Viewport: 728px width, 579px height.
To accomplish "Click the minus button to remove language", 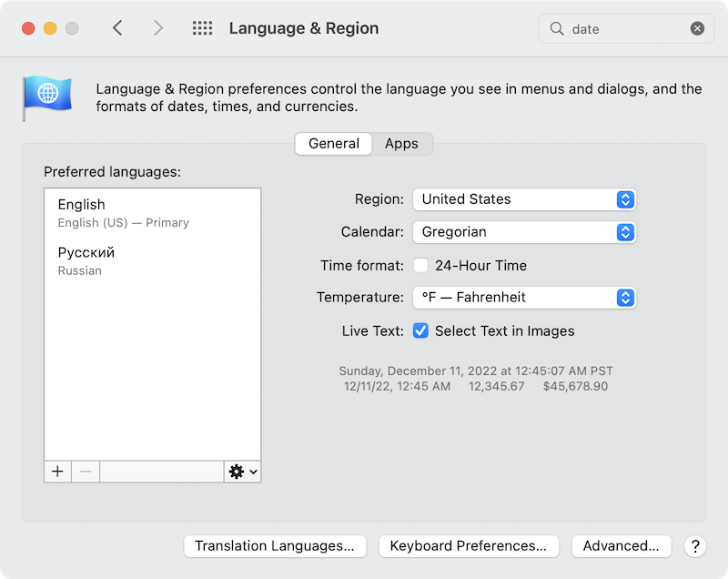I will tap(86, 472).
